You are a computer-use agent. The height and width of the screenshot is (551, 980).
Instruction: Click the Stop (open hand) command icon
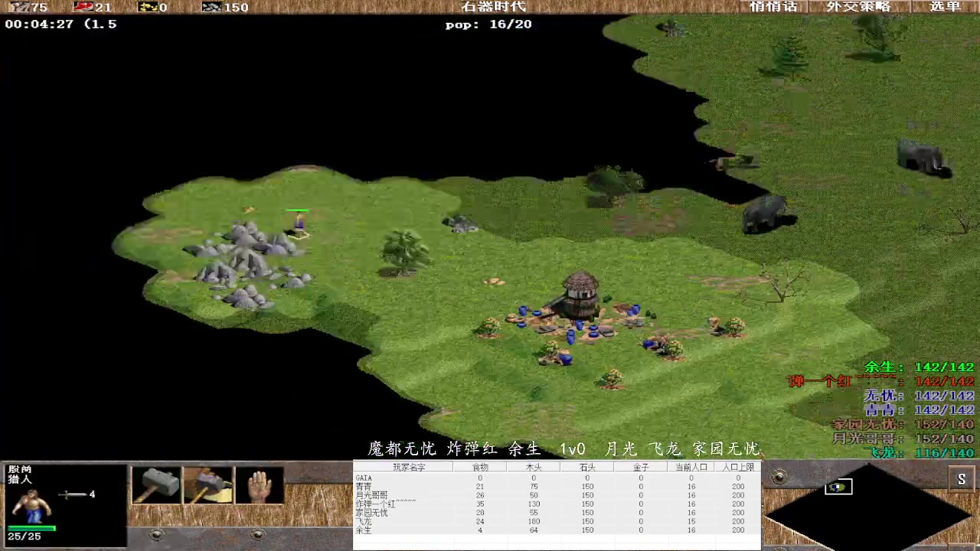(259, 485)
